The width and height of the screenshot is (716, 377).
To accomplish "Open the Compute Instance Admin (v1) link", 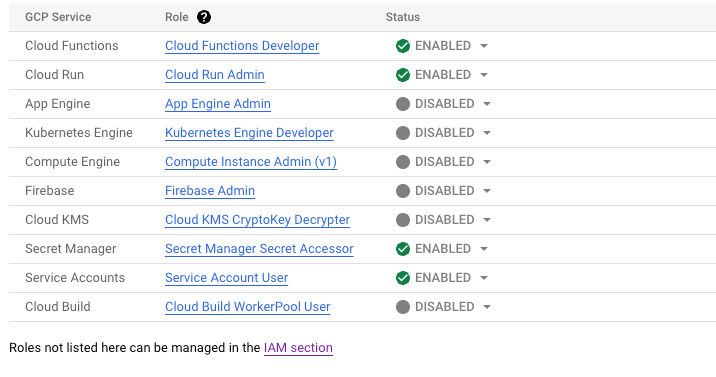I will pos(251,162).
